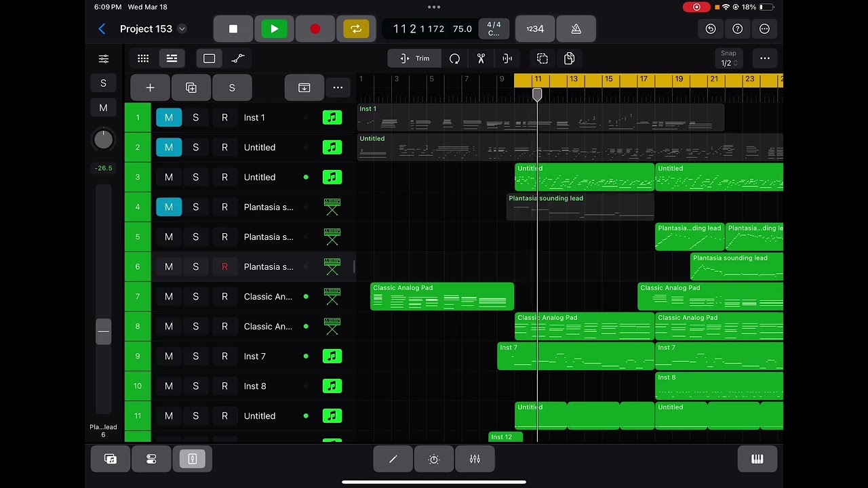Viewport: 868px width, 488px height.
Task: Tap the M mute button in left strip
Action: (x=103, y=108)
